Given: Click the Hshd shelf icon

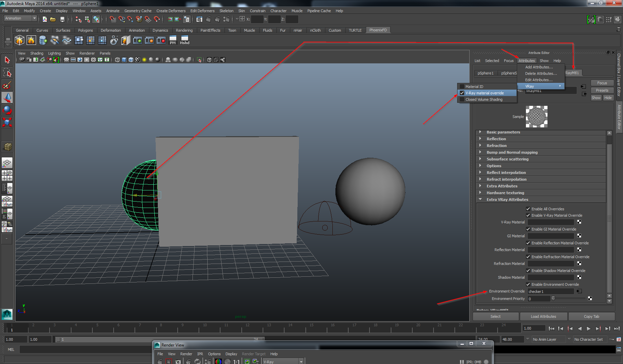Looking at the screenshot, I should (x=184, y=40).
